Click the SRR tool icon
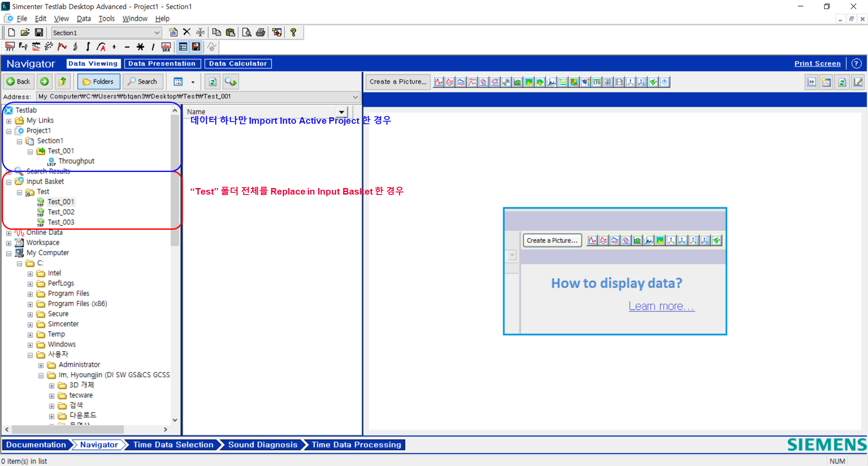868x466 pixels. (166, 46)
